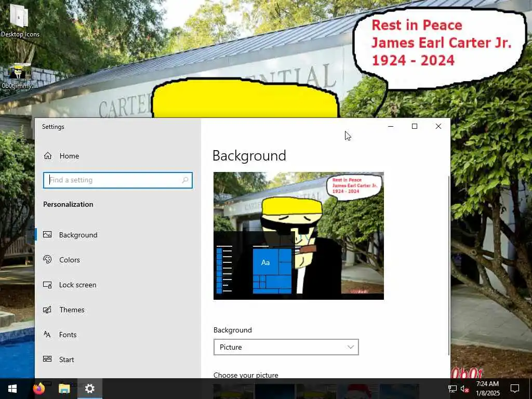Image resolution: width=532 pixels, height=399 pixels.
Task: Expand the Background Picture dropdown
Action: click(286, 347)
